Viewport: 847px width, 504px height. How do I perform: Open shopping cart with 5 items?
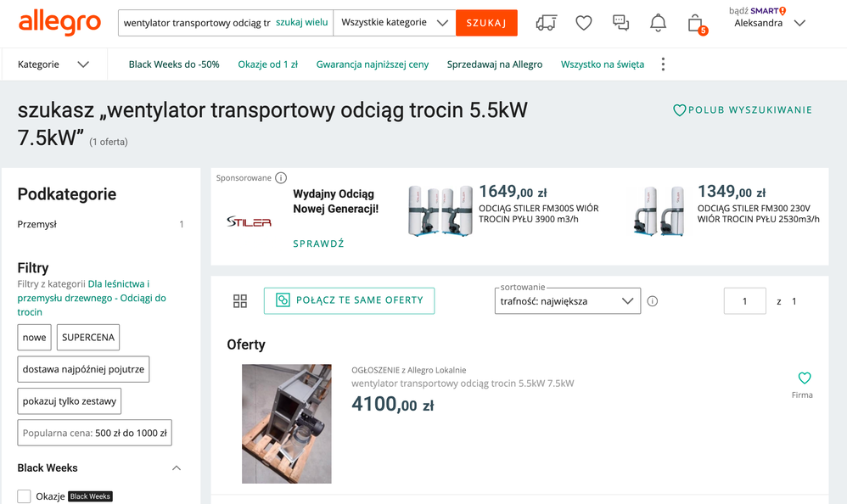(x=696, y=23)
